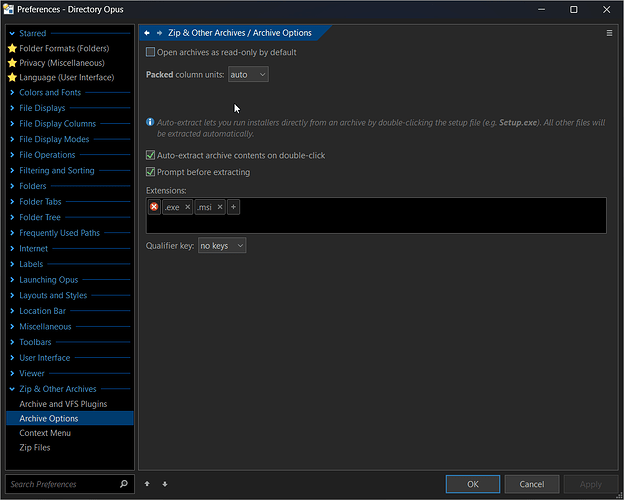Image resolution: width=624 pixels, height=500 pixels.
Task: Expand the Internet category
Action: (x=12, y=248)
